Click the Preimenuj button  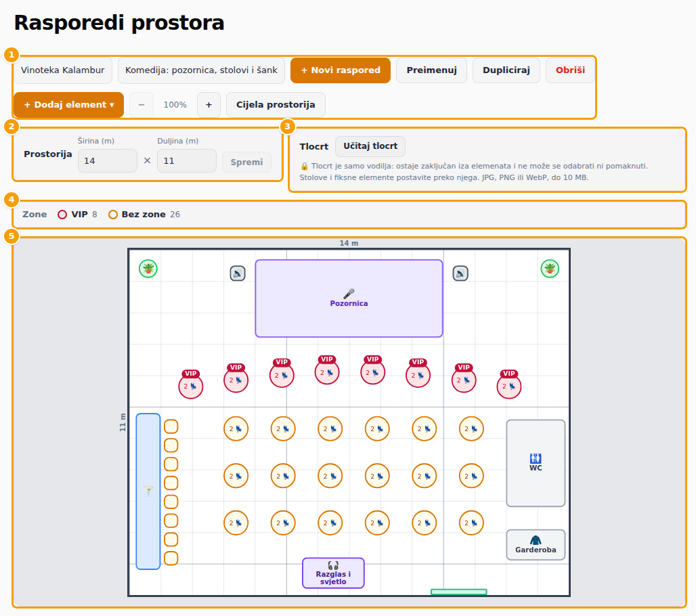tap(431, 70)
